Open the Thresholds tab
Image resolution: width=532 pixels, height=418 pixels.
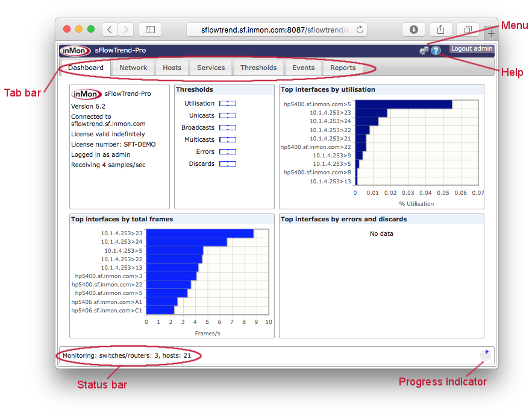[x=258, y=68]
